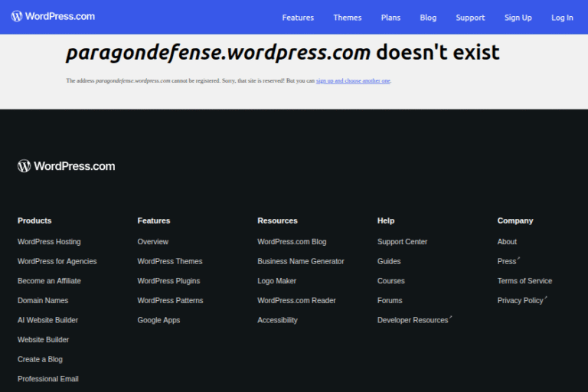The image size is (588, 392).
Task: Follow 'sign up and choose another one' link
Action: 353,80
